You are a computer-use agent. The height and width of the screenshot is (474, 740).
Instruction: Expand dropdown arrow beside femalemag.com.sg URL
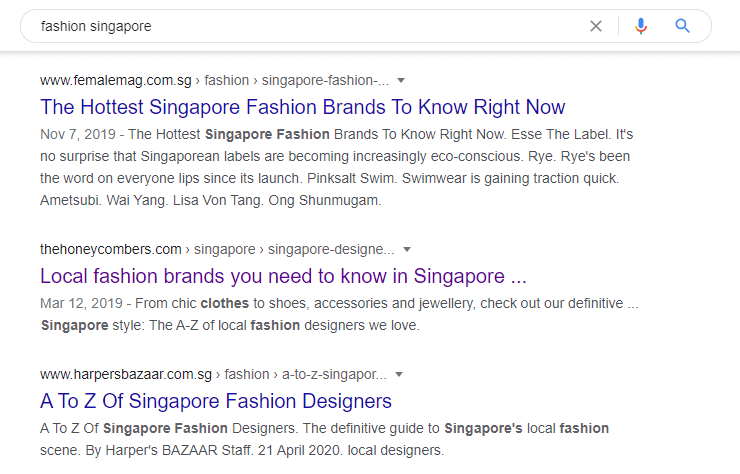coord(401,80)
